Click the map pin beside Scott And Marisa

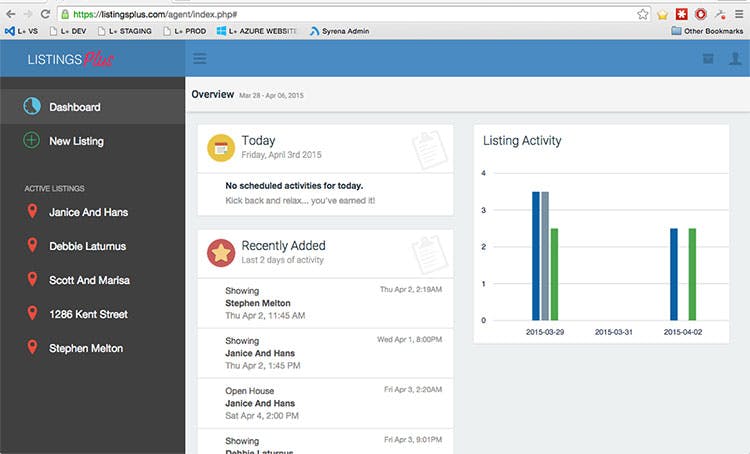[x=32, y=279]
